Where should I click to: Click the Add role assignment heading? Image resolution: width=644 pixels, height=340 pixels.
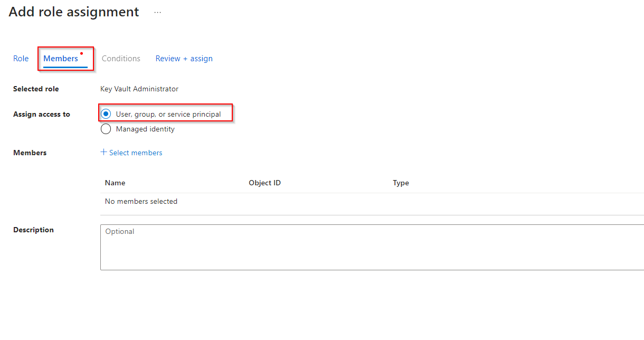point(74,12)
